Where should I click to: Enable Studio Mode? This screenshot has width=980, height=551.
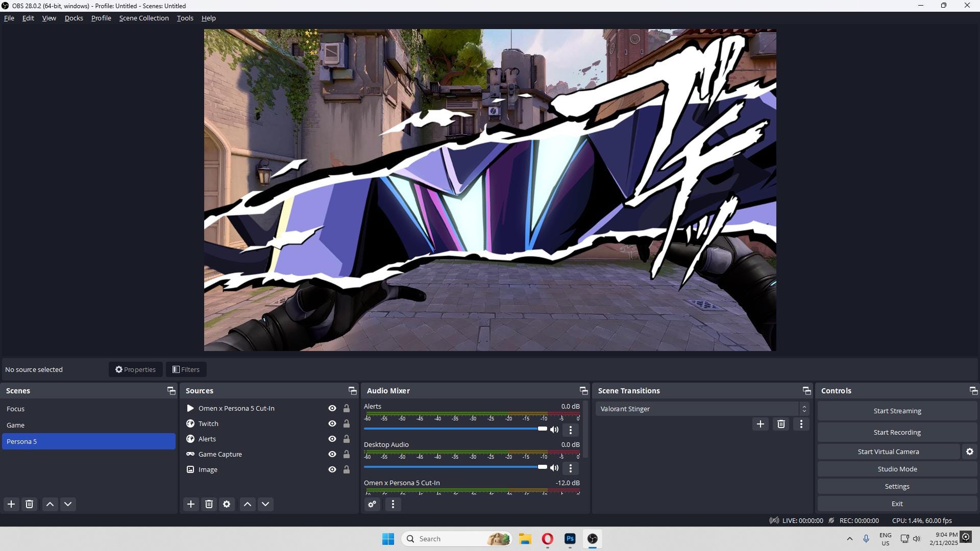(896, 469)
